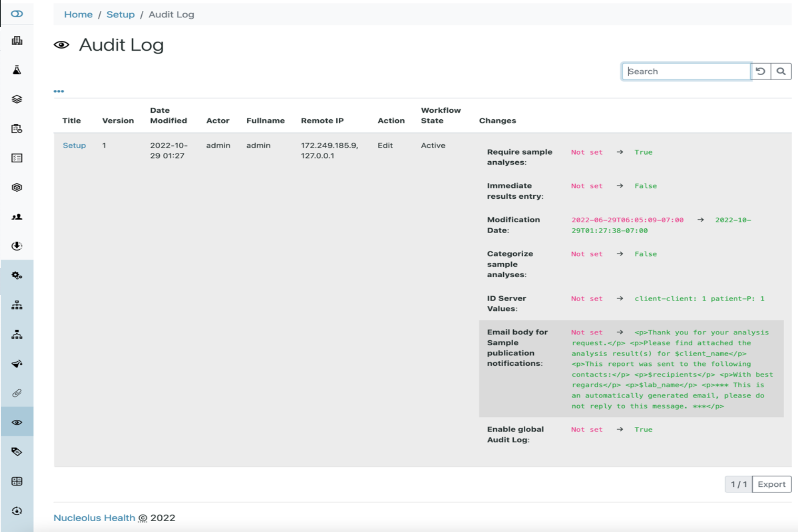
Task: Select the audit log eye icon in sidebar
Action: [x=17, y=422]
